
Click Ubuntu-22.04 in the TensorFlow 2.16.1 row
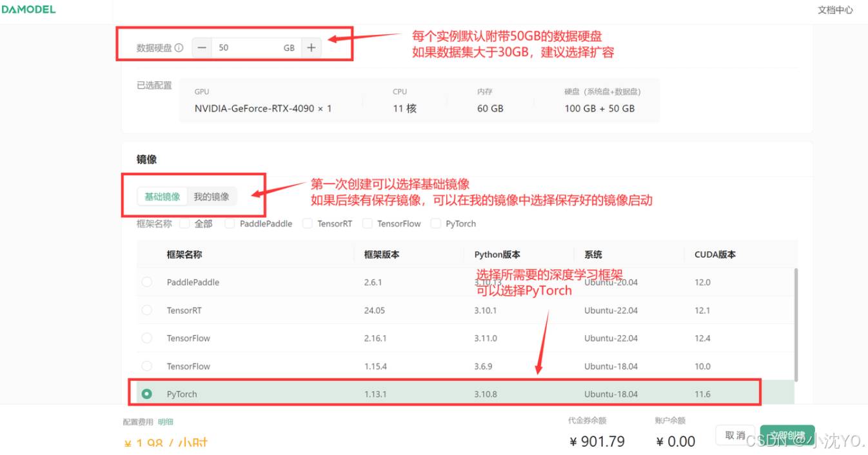click(611, 338)
